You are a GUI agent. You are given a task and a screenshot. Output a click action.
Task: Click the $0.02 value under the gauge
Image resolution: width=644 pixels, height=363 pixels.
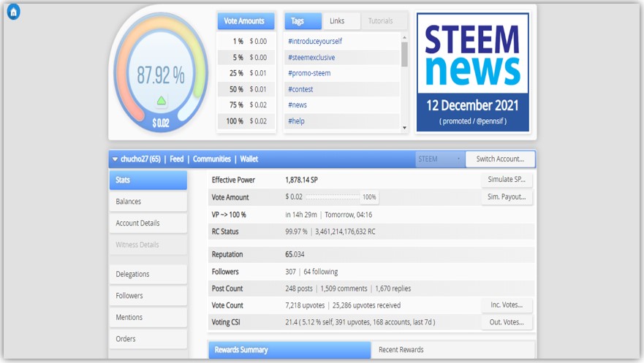click(x=161, y=123)
